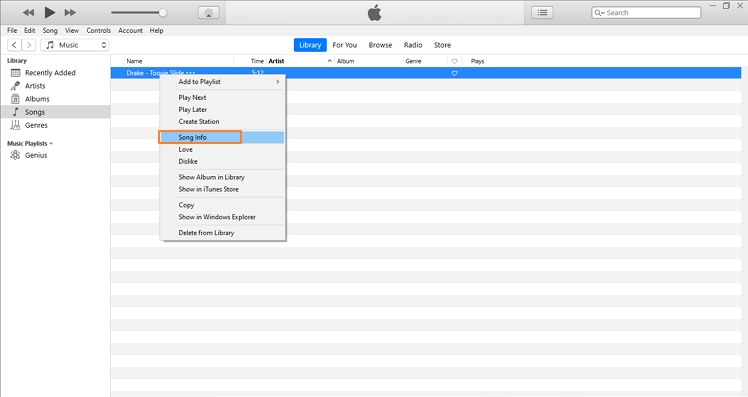Skip forward with fast-forward button
Image resolution: width=748 pixels, height=397 pixels.
tap(70, 12)
